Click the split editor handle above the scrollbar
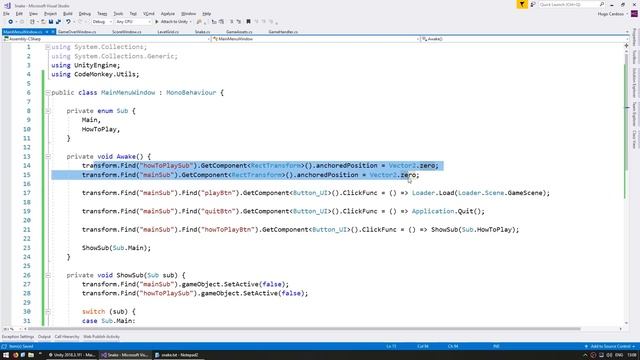640x360 pixels. pos(627,46)
